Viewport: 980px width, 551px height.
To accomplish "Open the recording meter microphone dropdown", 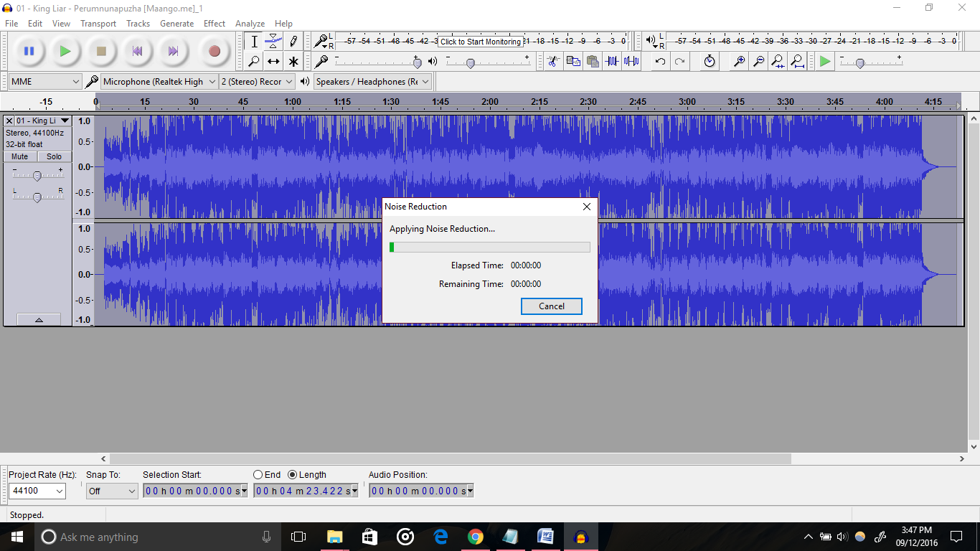I will pos(322,42).
